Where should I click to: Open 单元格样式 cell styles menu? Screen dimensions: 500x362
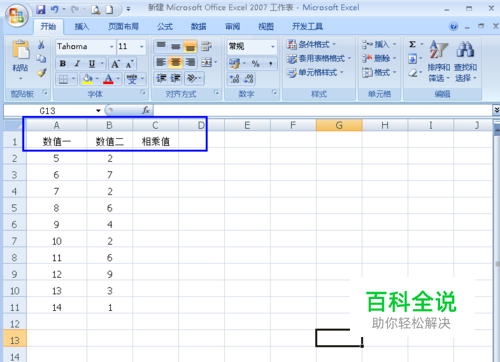click(315, 72)
